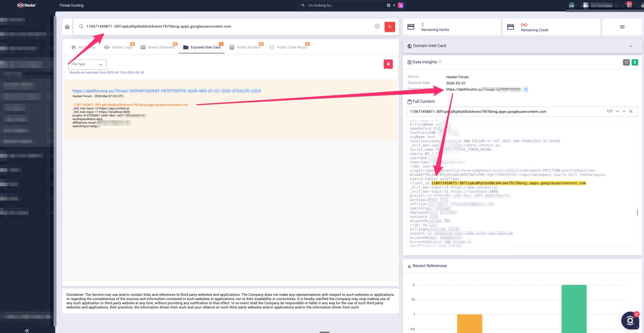Switch to the Stealer Logs tab
Image resolution: width=644 pixels, height=333 pixels.
click(x=118, y=47)
